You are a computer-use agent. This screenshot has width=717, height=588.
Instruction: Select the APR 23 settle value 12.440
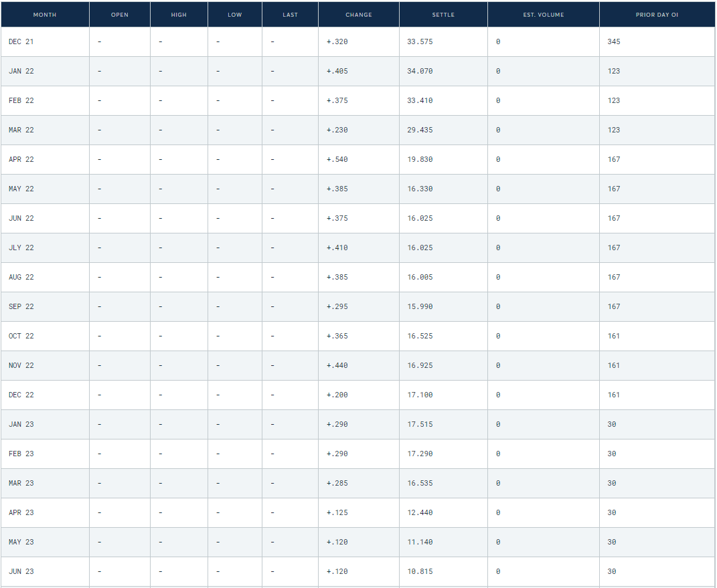[420, 512]
